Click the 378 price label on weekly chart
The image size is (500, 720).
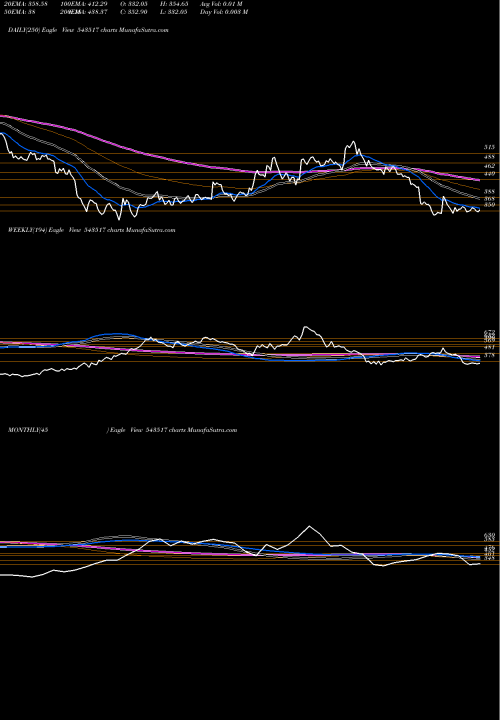pos(489,355)
